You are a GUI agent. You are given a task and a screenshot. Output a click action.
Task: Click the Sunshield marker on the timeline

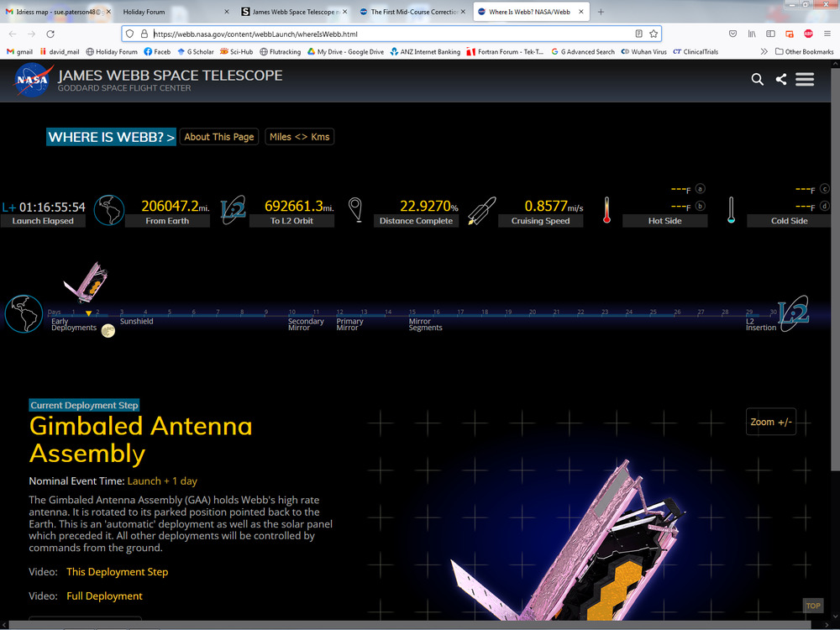[x=136, y=321]
